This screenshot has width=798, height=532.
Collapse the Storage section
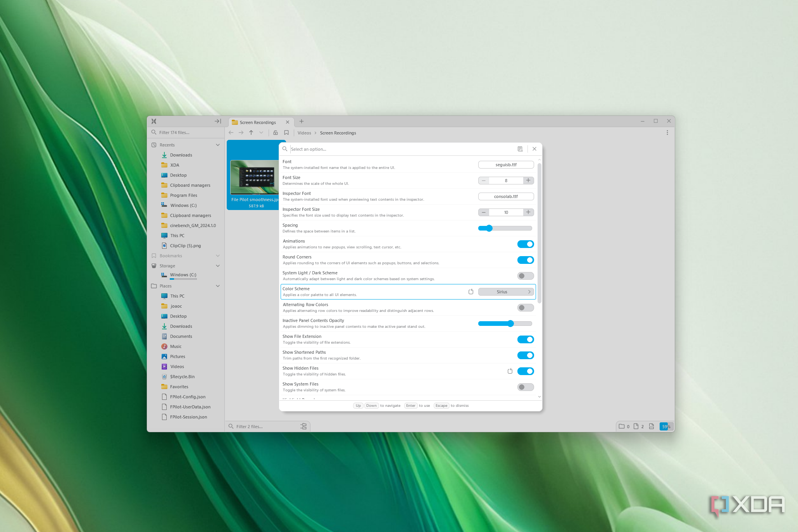click(x=218, y=266)
